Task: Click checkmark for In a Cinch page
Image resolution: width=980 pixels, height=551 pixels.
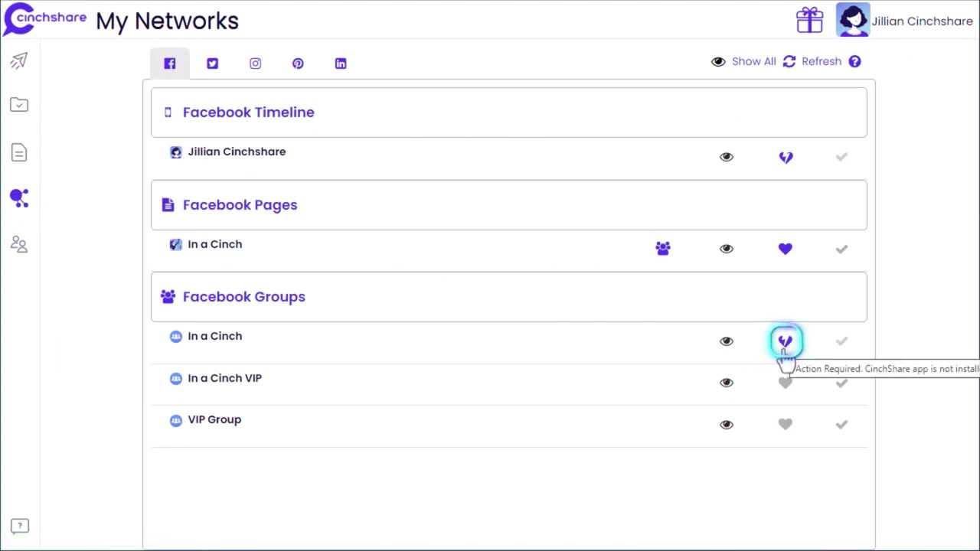Action: (x=841, y=249)
